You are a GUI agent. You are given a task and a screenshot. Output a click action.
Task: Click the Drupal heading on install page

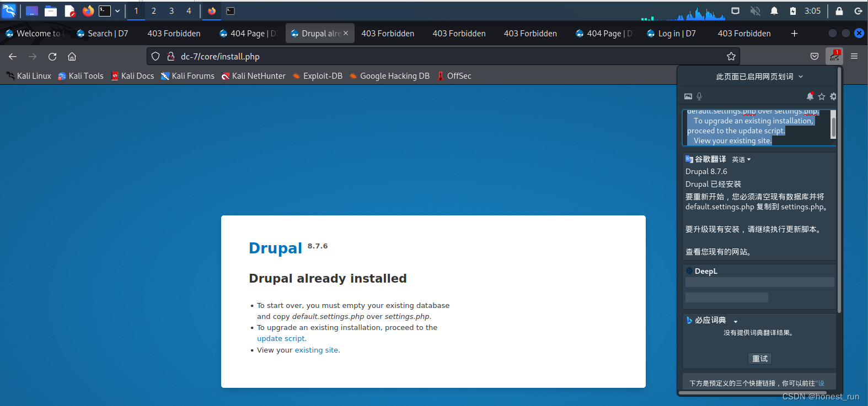275,248
